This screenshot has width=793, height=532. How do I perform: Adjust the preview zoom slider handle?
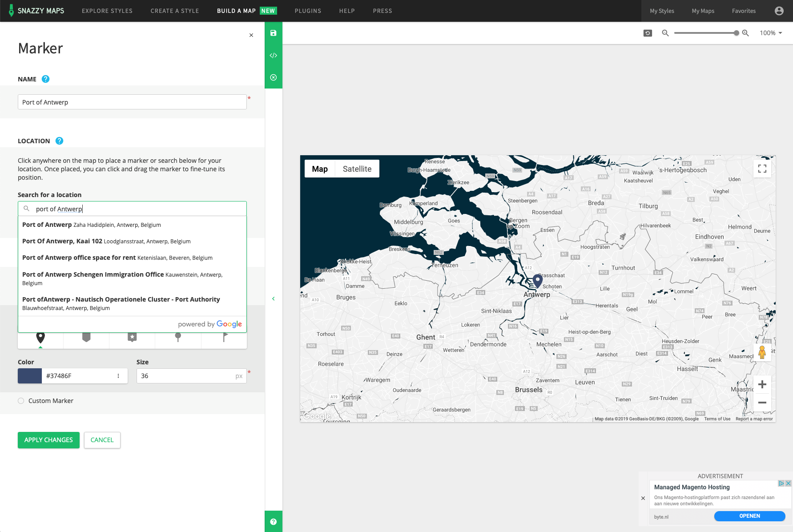coord(737,33)
